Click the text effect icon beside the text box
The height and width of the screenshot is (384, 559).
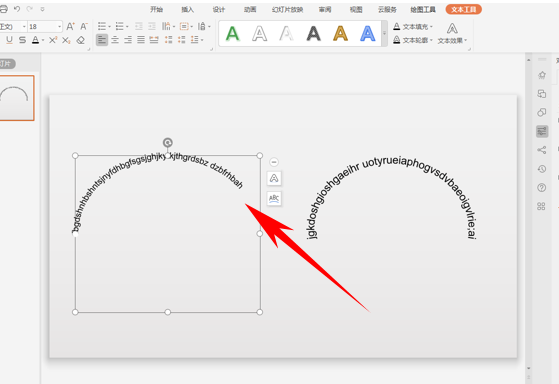point(274,178)
